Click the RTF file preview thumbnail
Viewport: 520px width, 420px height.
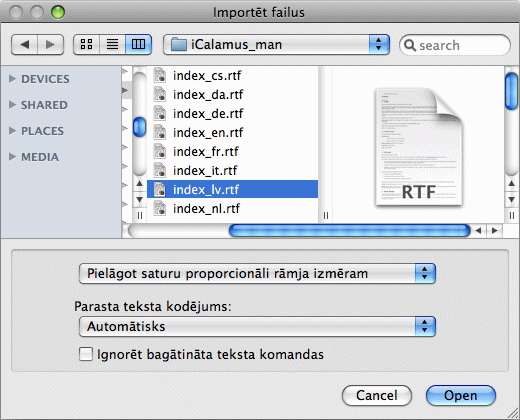coord(419,147)
